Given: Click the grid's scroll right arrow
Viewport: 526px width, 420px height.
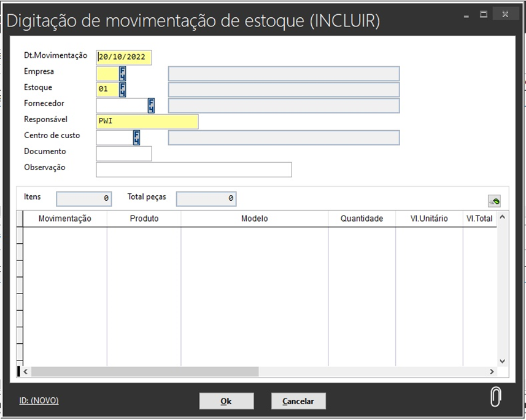Looking at the screenshot, I should pos(492,371).
